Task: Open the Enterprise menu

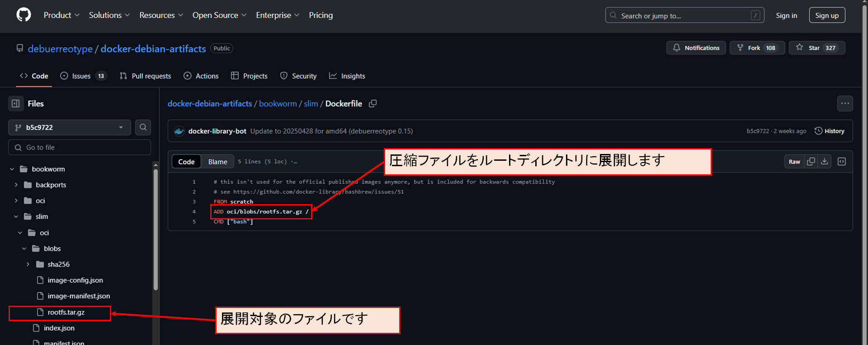Action: pos(278,15)
